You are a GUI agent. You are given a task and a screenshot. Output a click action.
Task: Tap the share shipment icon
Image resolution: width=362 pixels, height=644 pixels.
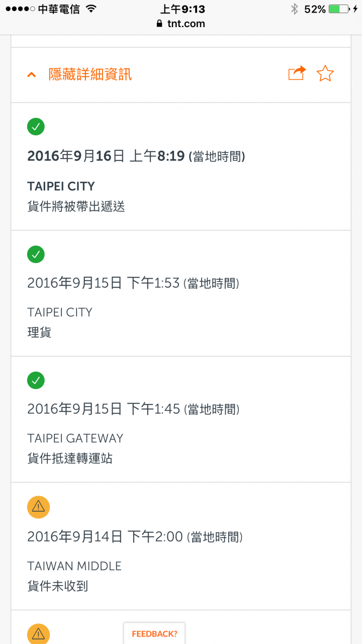point(297,73)
